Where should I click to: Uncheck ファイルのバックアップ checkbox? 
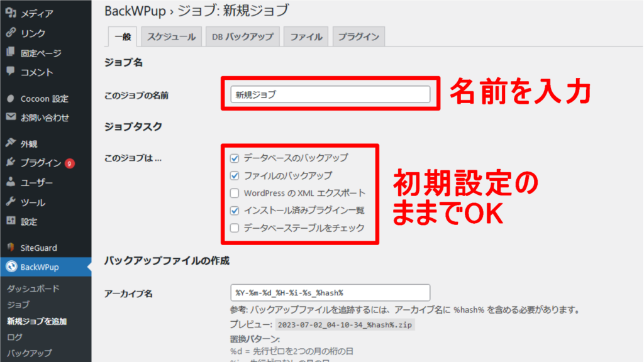click(x=235, y=176)
